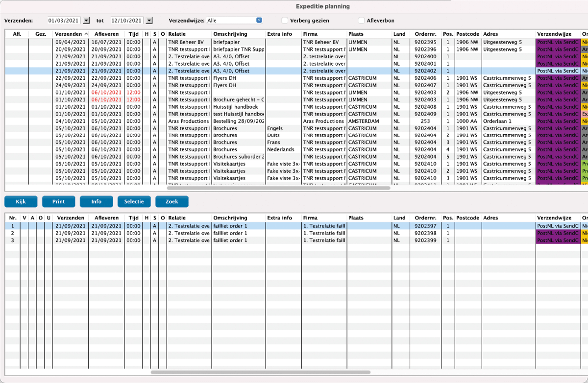Expand the Verzendwijze 'Alle' combo box
Viewport: 588px width, 383px height.
[259, 21]
